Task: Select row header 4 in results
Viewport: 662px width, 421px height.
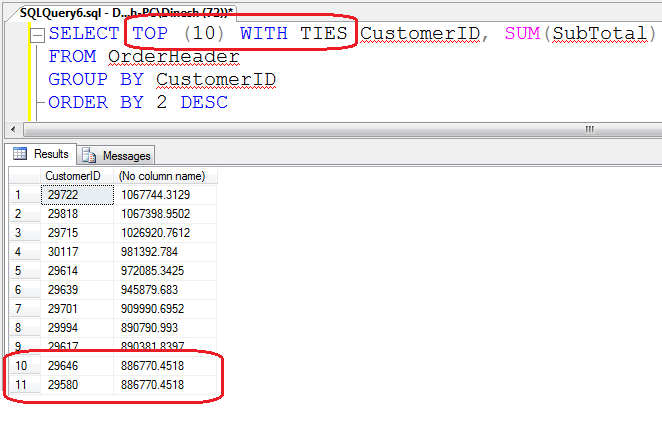Action: click(x=25, y=252)
